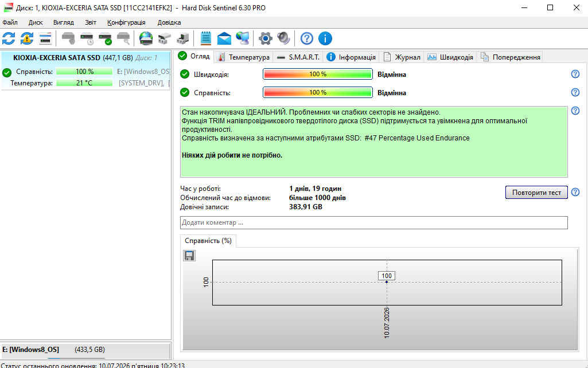Screen dimensions: 588x368
Task: Click refresh icon with yellow warning sign
Action: pyautogui.click(x=27, y=38)
